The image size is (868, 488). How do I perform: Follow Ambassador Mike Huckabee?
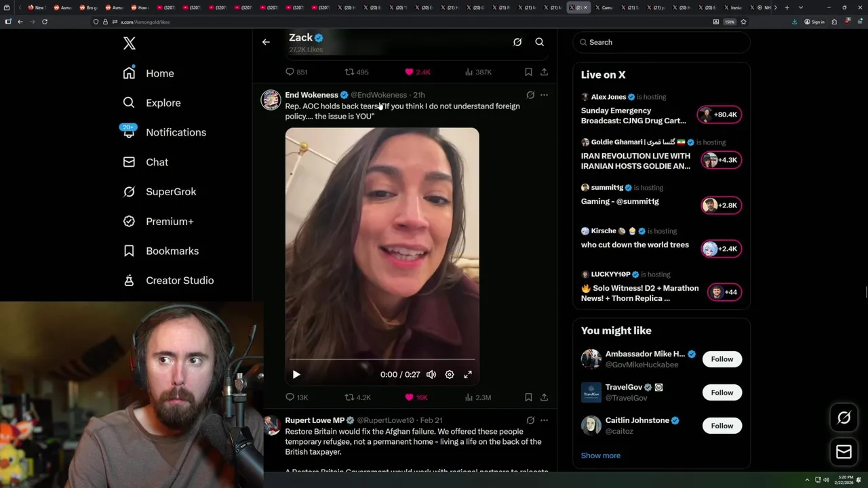[x=722, y=359]
